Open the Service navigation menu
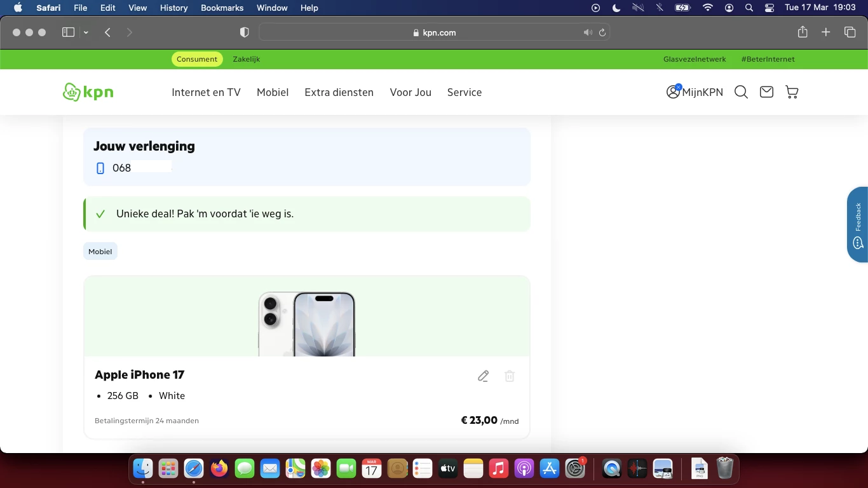The height and width of the screenshot is (488, 868). point(465,92)
